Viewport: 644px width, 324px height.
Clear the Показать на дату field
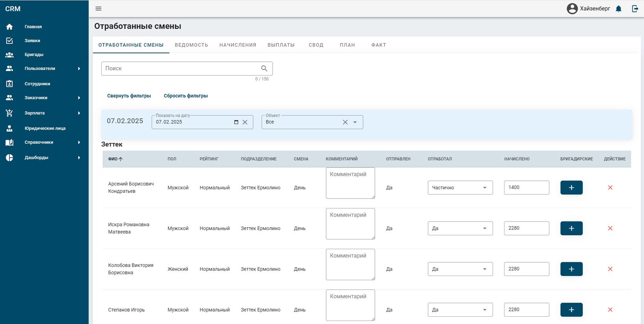245,122
